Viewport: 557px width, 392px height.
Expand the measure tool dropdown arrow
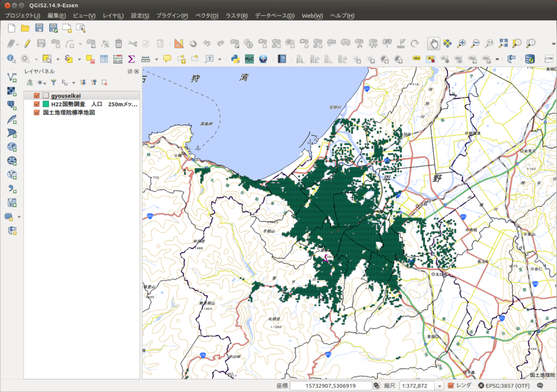[156, 59]
